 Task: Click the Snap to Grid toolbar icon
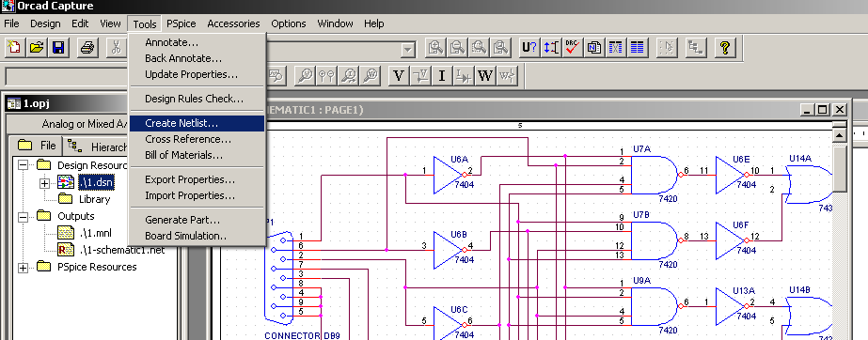[667, 48]
